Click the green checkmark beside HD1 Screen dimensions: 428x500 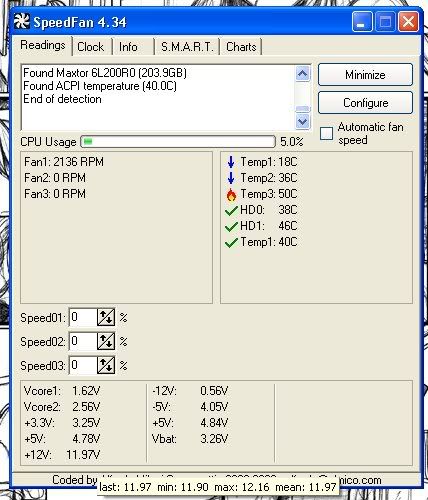tap(231, 227)
